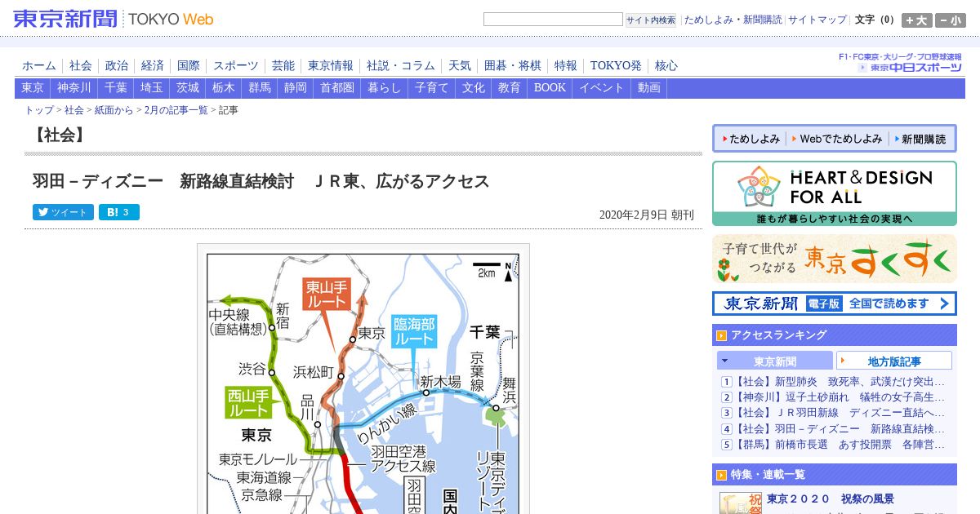
Task: Open ranking 3 ＪＲ羽田新線 article
Action: click(840, 413)
